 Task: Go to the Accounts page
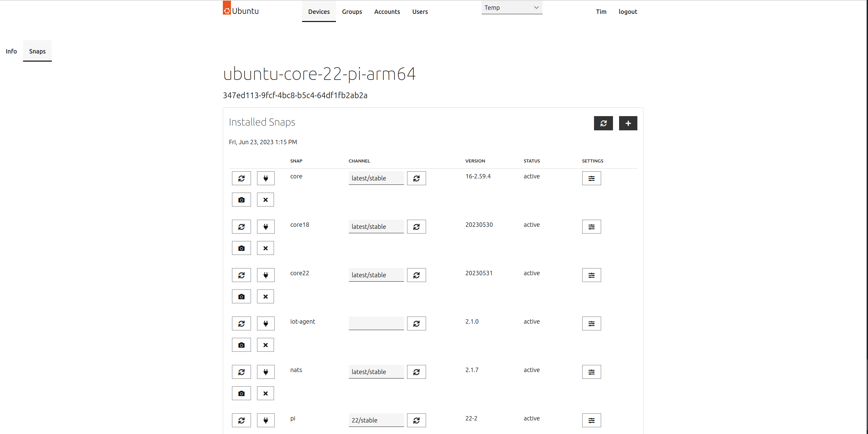387,12
